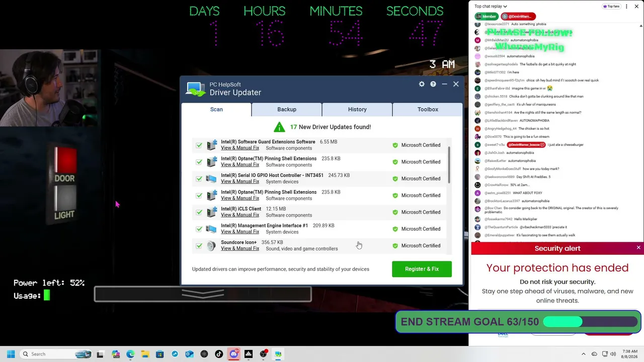Uncheck Intel Software Guard Extensions Software driver

point(199,145)
